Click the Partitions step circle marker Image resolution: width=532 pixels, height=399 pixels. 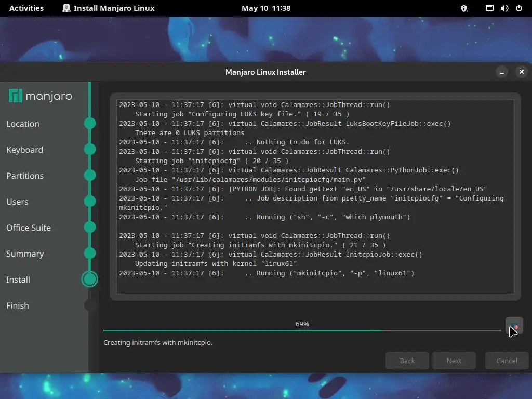(90, 175)
